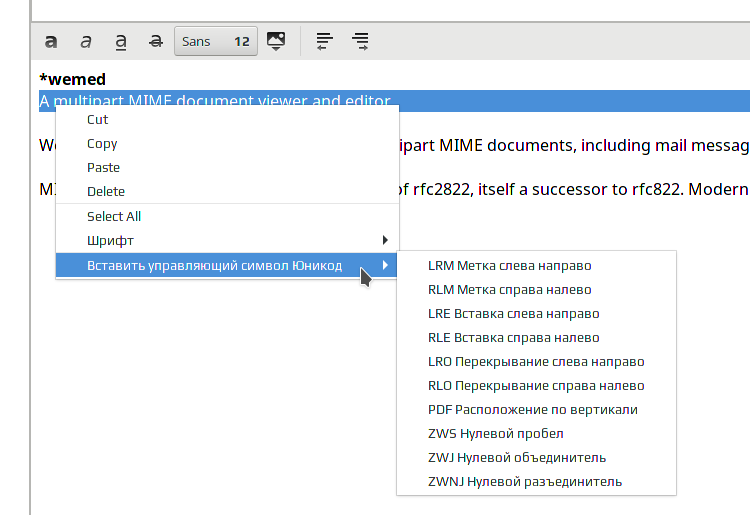750x515 pixels.
Task: Insert PDF Расположение по вертикали
Action: click(536, 410)
